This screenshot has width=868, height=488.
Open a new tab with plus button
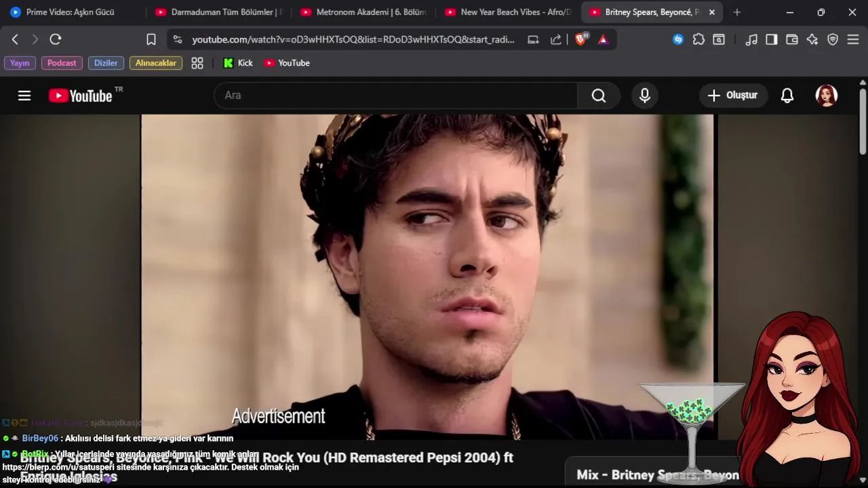point(737,12)
